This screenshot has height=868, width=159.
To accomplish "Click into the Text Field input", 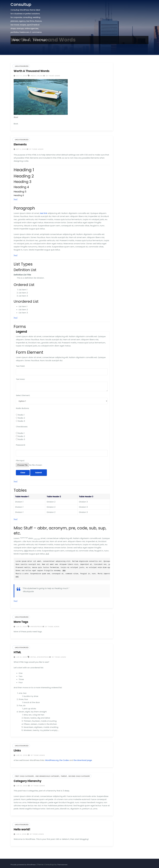I will pos(62,372).
